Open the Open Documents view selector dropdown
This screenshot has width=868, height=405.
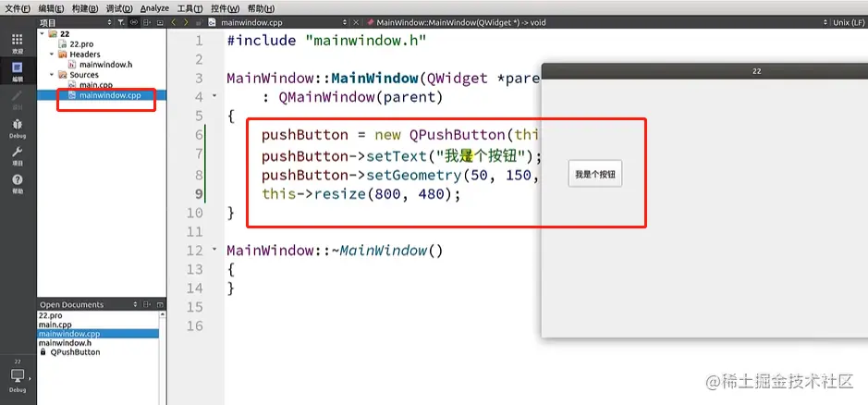coord(89,305)
